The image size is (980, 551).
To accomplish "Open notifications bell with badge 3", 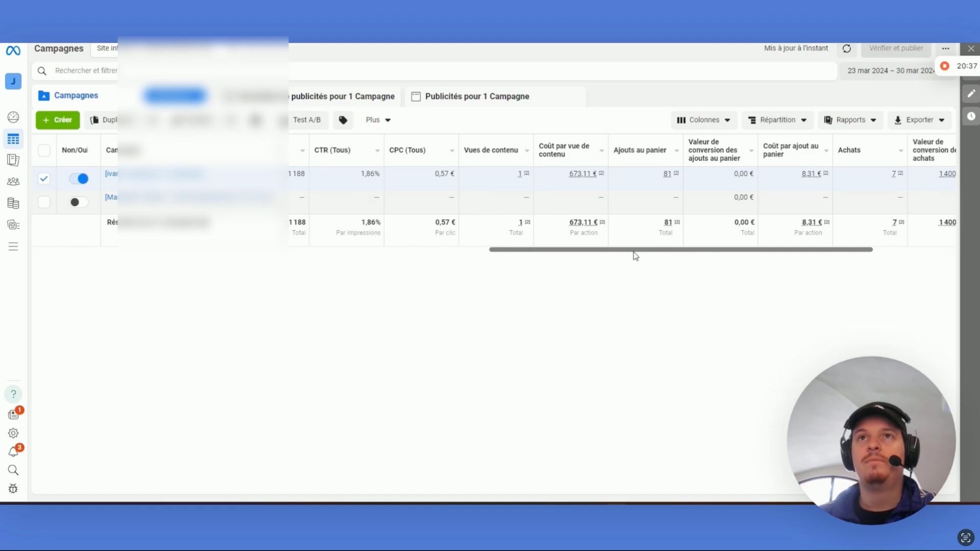I will click(14, 452).
